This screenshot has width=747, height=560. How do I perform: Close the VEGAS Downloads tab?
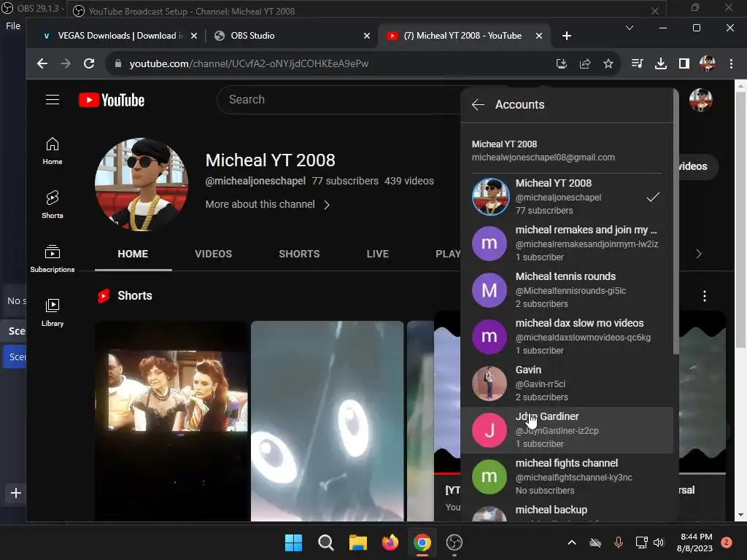pos(194,36)
